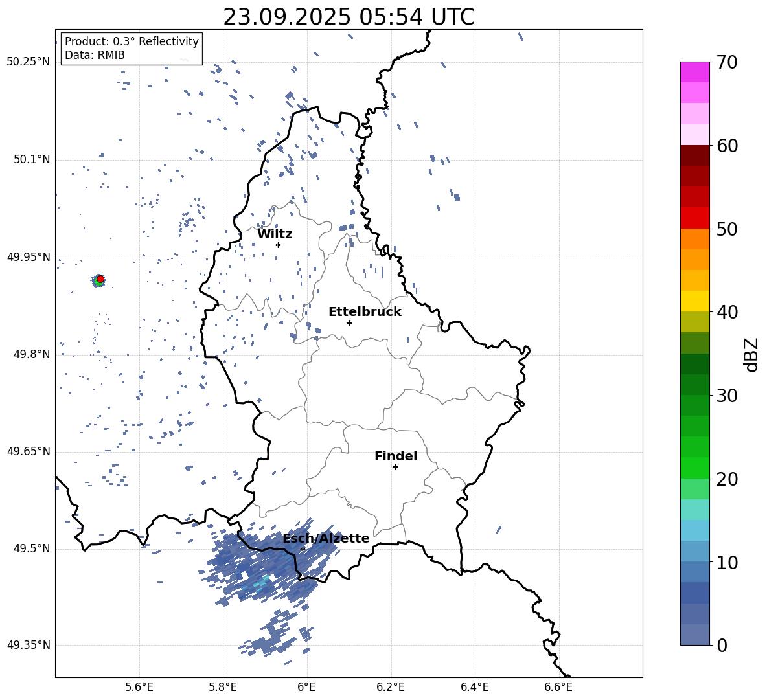Click the colorbar 10 tick label
The height and width of the screenshot is (700, 767).
[727, 562]
